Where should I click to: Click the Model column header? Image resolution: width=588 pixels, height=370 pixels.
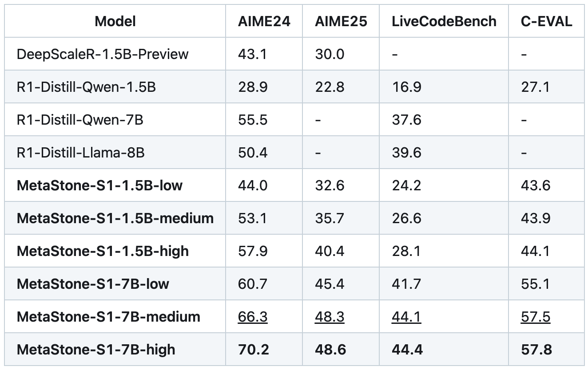tap(115, 21)
